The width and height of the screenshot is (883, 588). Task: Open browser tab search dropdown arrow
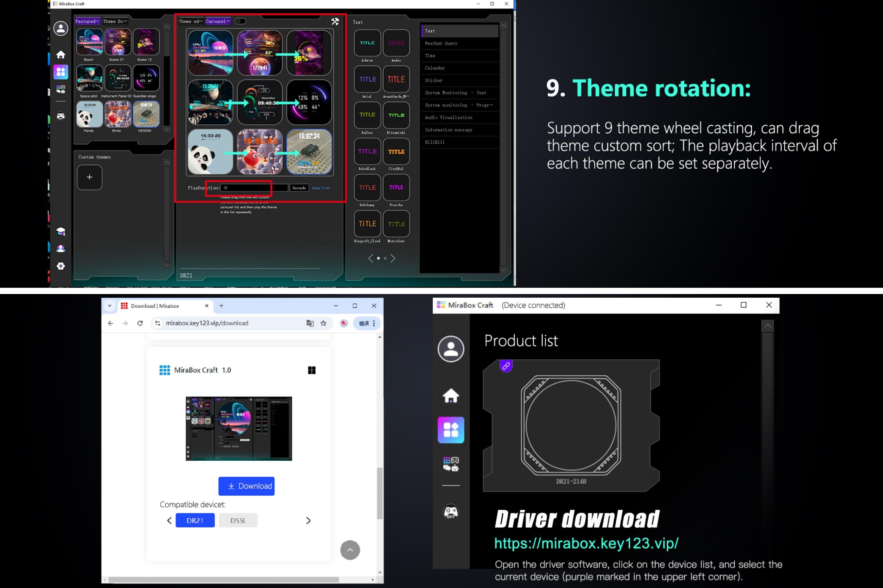pos(109,306)
